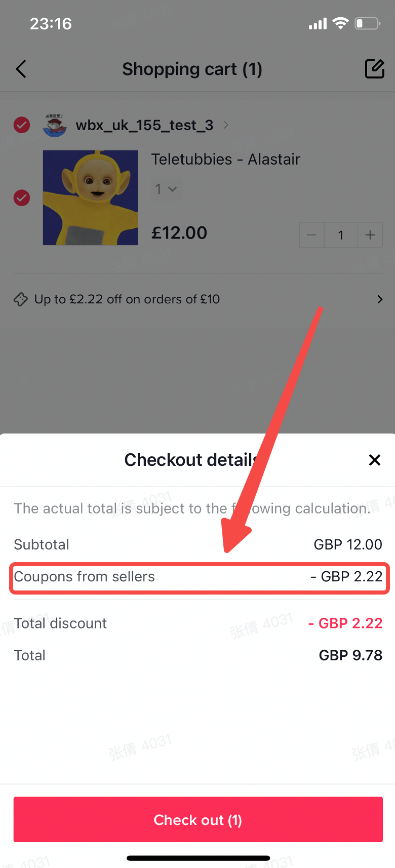Tap the battery status icon
The width and height of the screenshot is (395, 868).
(368, 23)
